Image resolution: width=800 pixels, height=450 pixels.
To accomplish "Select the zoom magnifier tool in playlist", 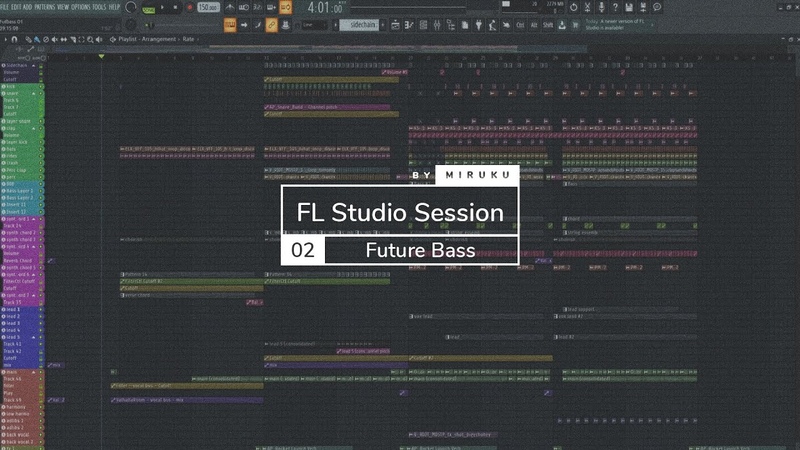I will point(90,39).
